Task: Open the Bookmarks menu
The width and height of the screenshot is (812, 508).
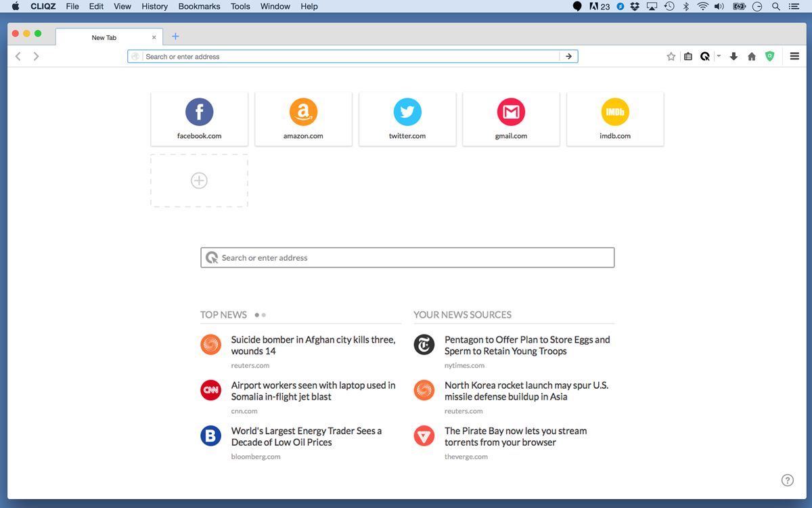Action: pyautogui.click(x=200, y=6)
